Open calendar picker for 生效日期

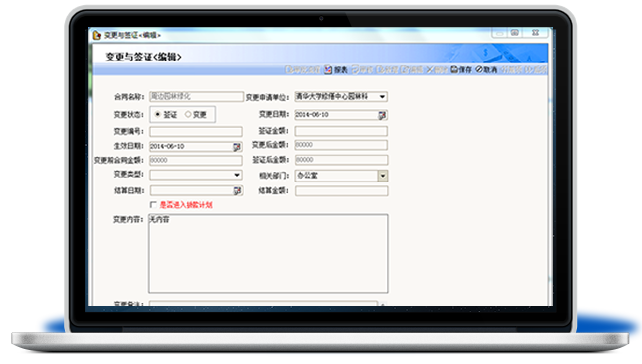(236, 147)
